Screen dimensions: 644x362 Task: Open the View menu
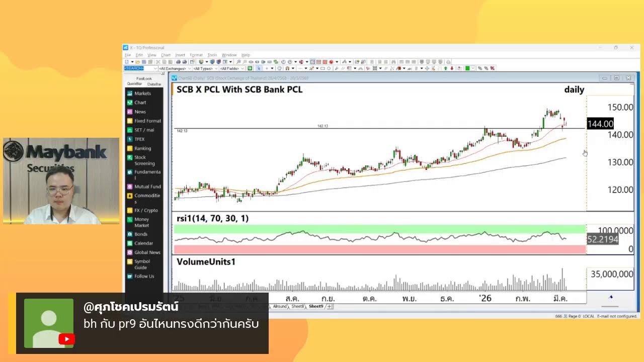pyautogui.click(x=152, y=55)
